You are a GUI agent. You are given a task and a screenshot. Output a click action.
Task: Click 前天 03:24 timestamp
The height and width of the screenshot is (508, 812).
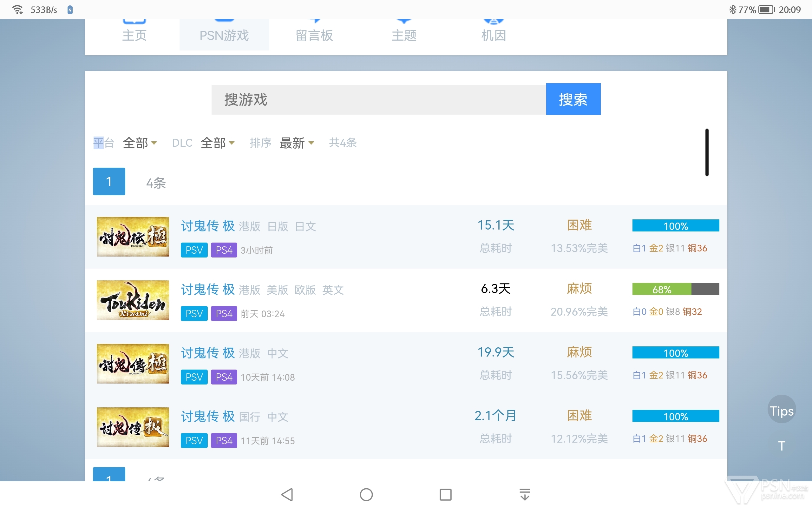pyautogui.click(x=263, y=314)
